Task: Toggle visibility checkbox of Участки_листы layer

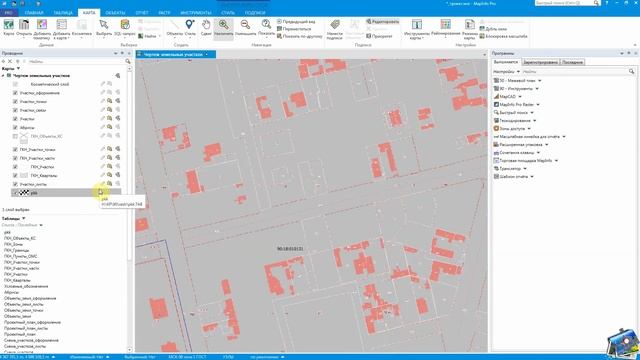Action: (x=15, y=184)
